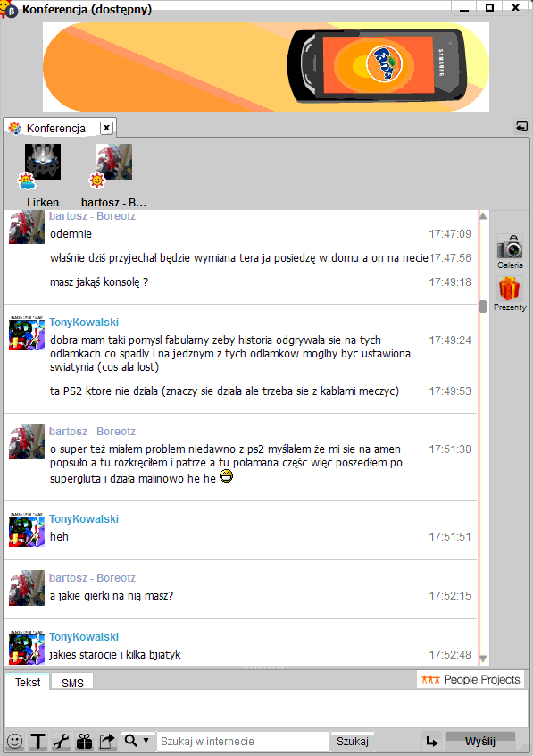Viewport: 533px width, 756px height.
Task: Click timestamp 17:52:15
Action: tap(450, 595)
